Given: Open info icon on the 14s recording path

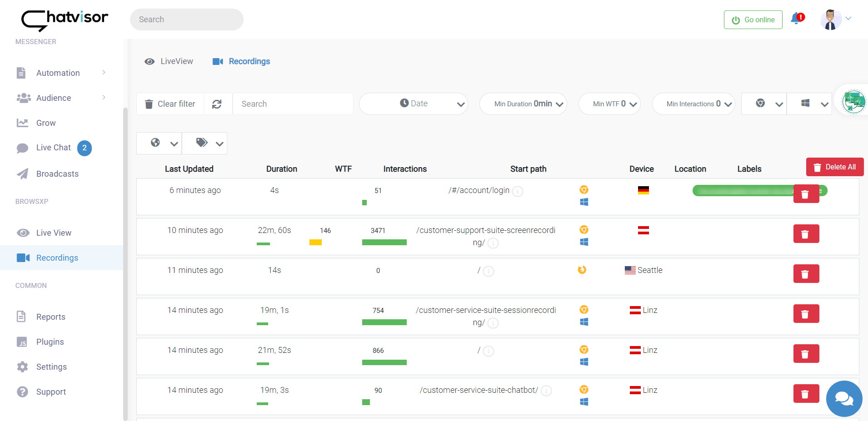Looking at the screenshot, I should 489,271.
